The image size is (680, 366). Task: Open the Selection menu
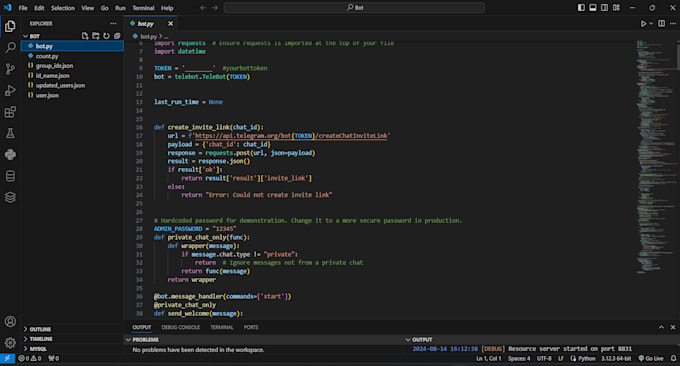click(63, 8)
